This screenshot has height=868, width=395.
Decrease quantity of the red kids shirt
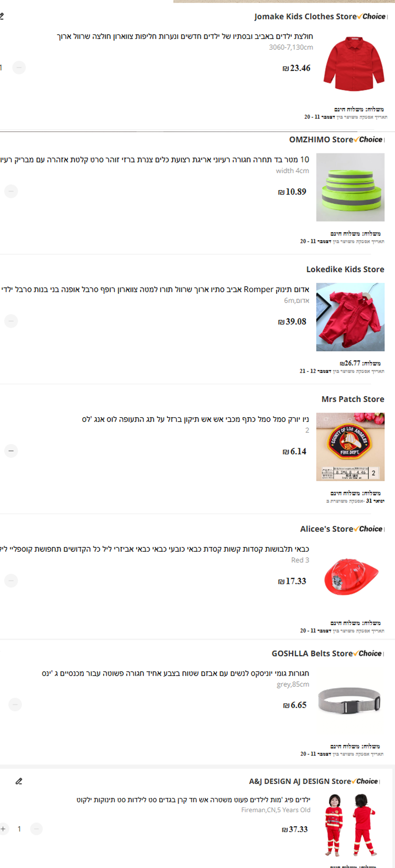[x=19, y=68]
